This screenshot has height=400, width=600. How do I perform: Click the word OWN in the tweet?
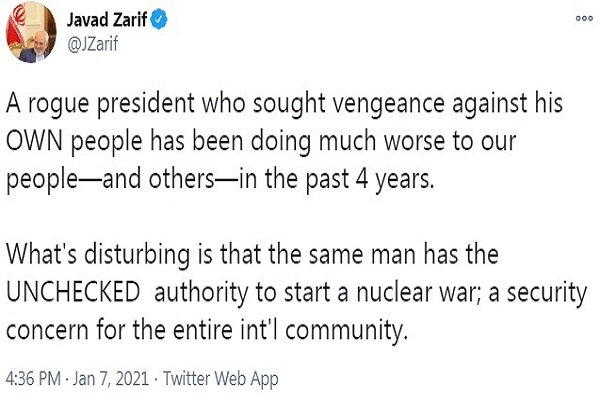34,141
